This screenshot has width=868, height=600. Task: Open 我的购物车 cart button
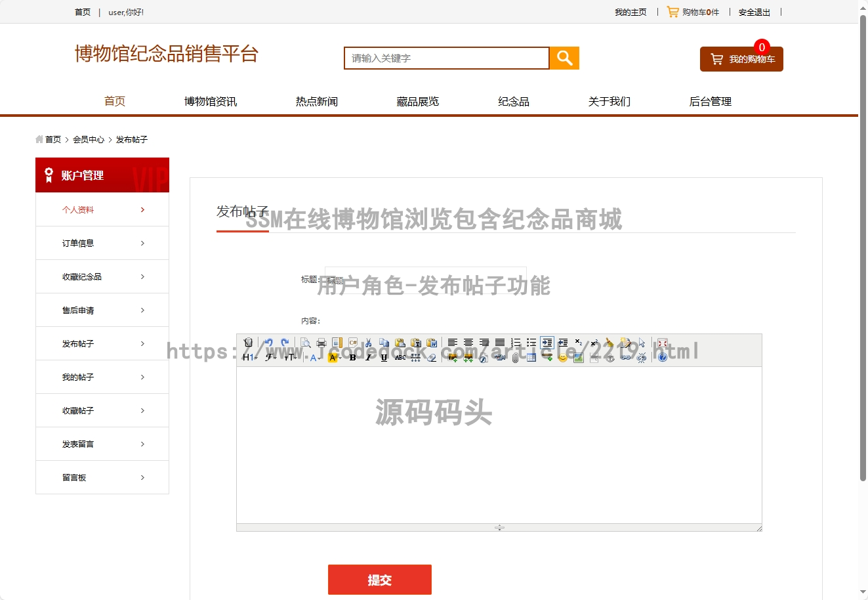[741, 59]
